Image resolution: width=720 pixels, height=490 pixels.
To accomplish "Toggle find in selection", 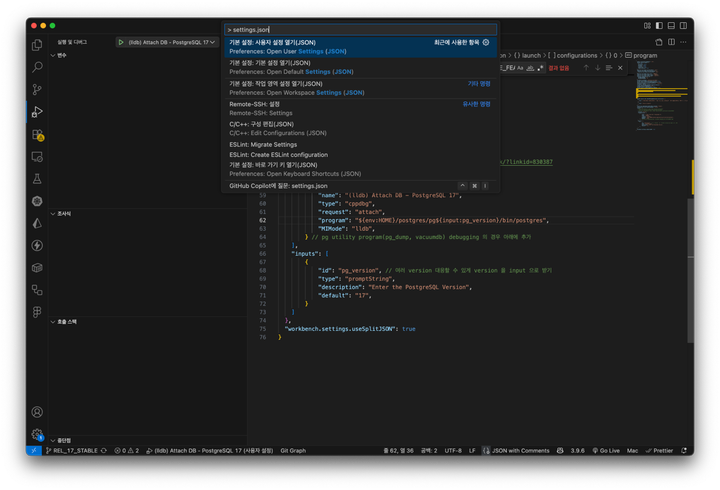I will point(609,68).
